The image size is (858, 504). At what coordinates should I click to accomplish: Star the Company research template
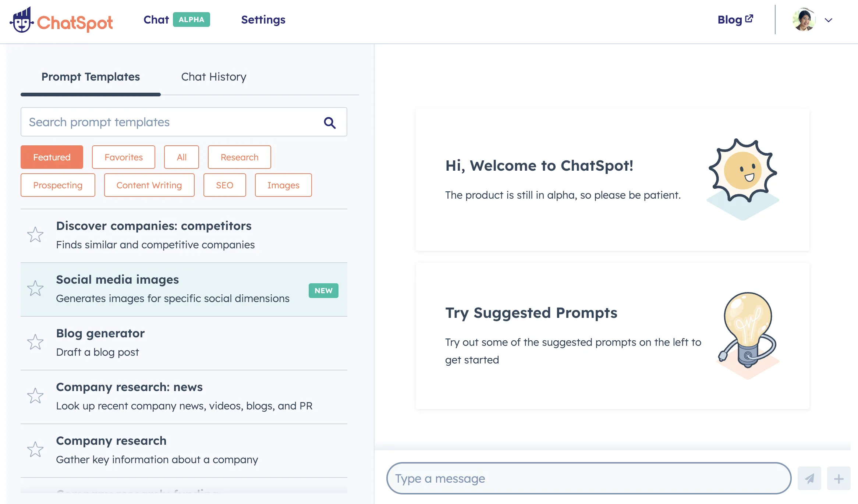click(x=35, y=450)
